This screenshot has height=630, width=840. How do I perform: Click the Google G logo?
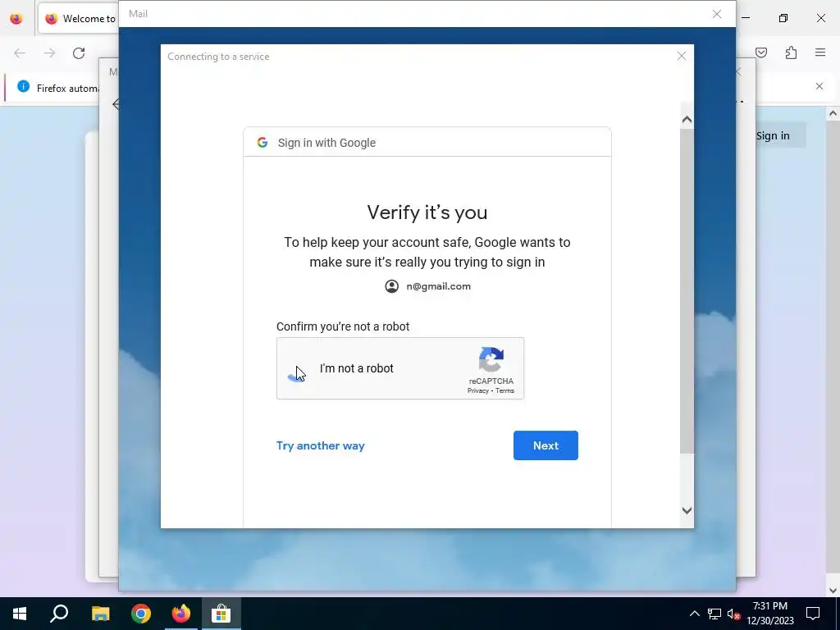pos(262,143)
